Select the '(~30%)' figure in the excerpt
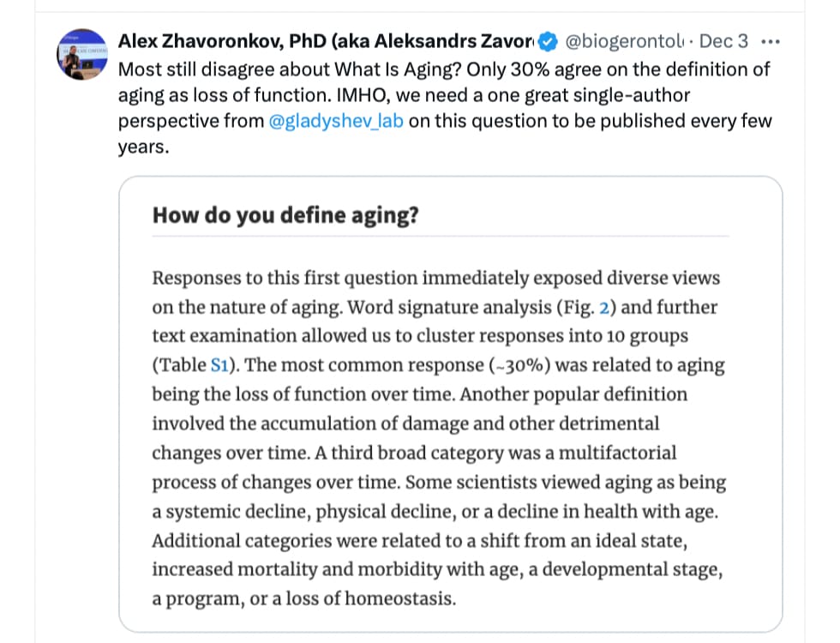Image resolution: width=840 pixels, height=643 pixels. coord(519,365)
